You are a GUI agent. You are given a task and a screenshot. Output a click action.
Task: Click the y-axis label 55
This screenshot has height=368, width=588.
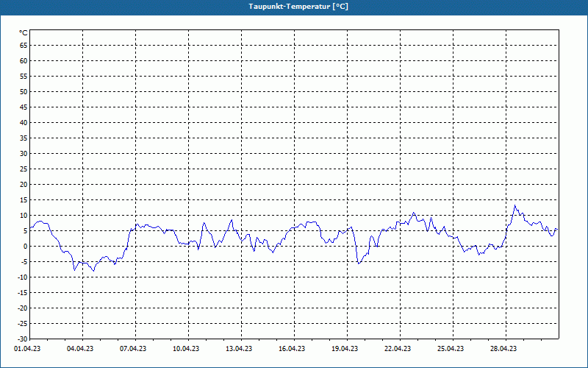24,77
